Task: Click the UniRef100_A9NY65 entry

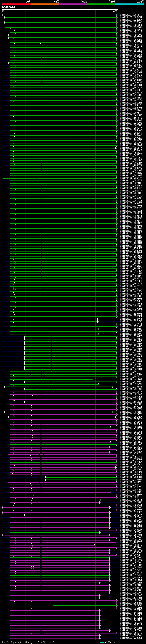Action: pos(131,30)
